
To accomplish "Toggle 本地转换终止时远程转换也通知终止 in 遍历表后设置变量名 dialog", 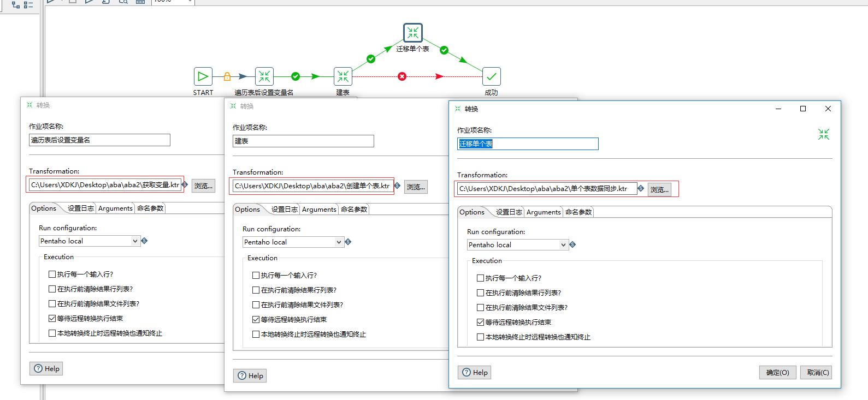I will pos(52,333).
